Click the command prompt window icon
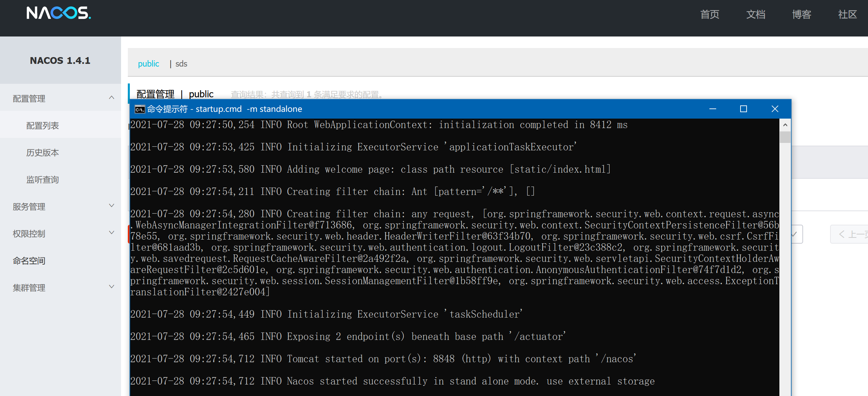Screen dimensions: 868x396 click(140, 109)
